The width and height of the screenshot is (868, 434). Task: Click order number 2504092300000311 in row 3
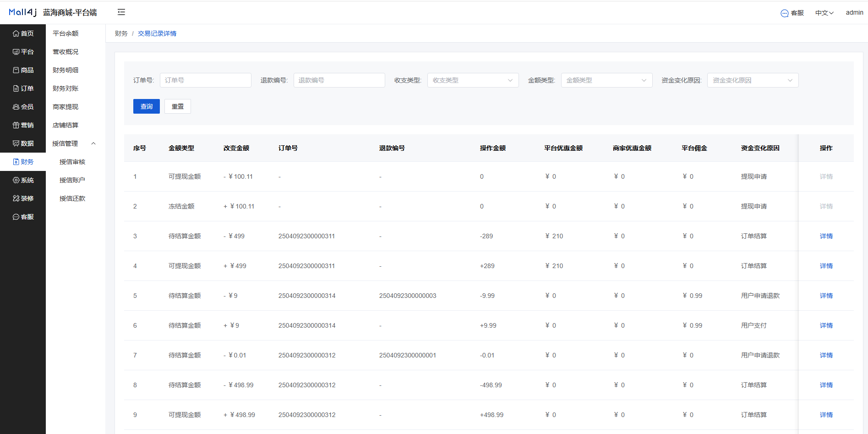(307, 236)
